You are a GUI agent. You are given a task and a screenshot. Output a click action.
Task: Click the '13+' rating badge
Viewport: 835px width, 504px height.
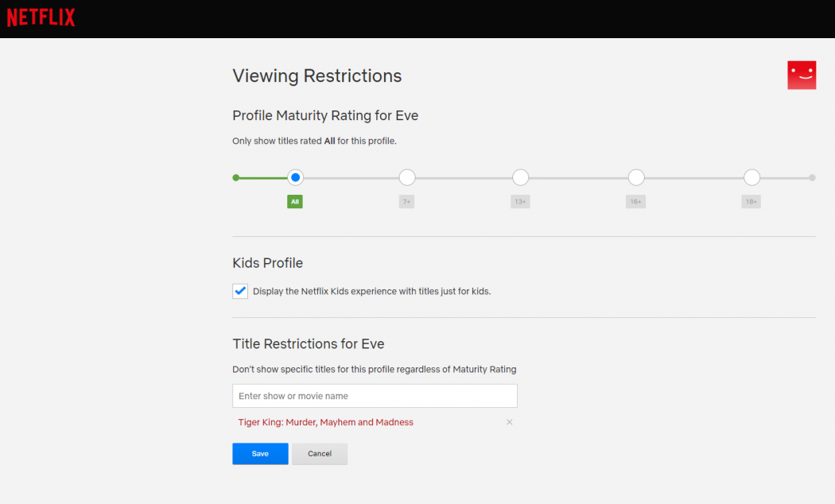click(x=520, y=201)
